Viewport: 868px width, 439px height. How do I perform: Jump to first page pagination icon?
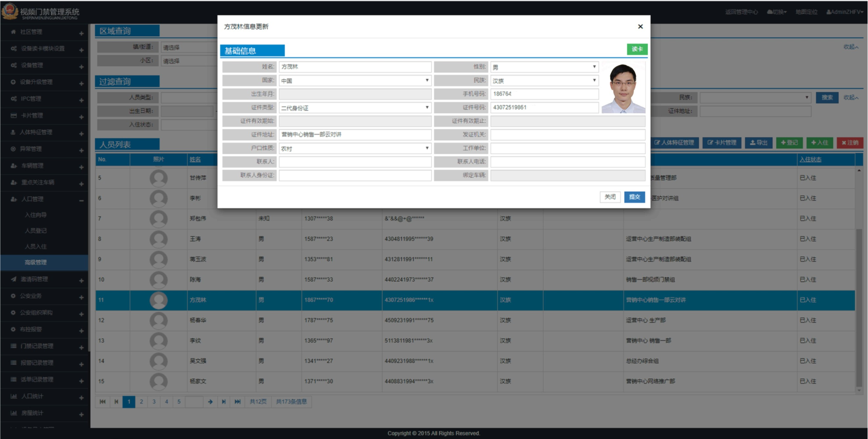pos(102,402)
